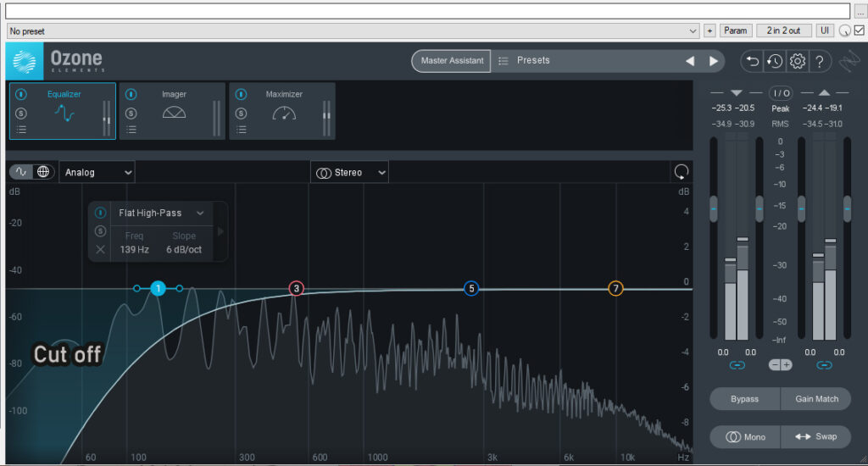Screen dimensions: 868x466
Task: Click the 139 Hz frequency value
Action: point(135,250)
